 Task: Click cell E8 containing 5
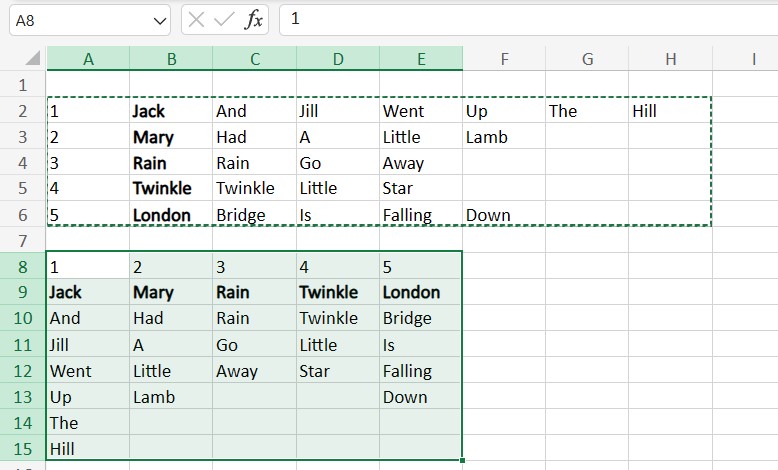point(421,267)
